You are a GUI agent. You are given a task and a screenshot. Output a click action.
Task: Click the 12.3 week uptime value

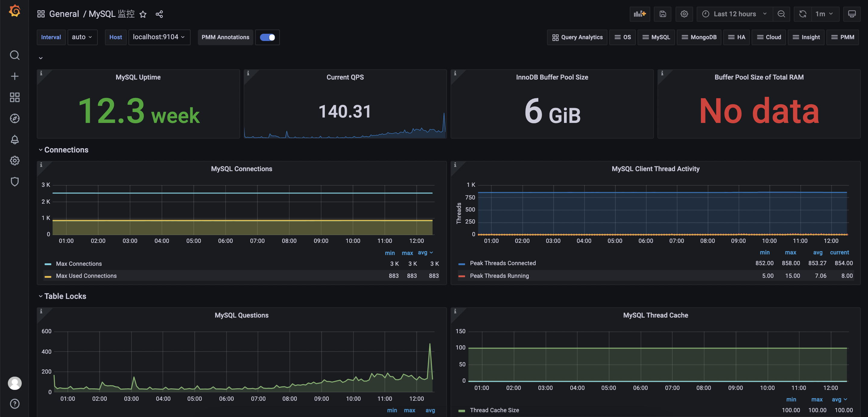pos(138,111)
